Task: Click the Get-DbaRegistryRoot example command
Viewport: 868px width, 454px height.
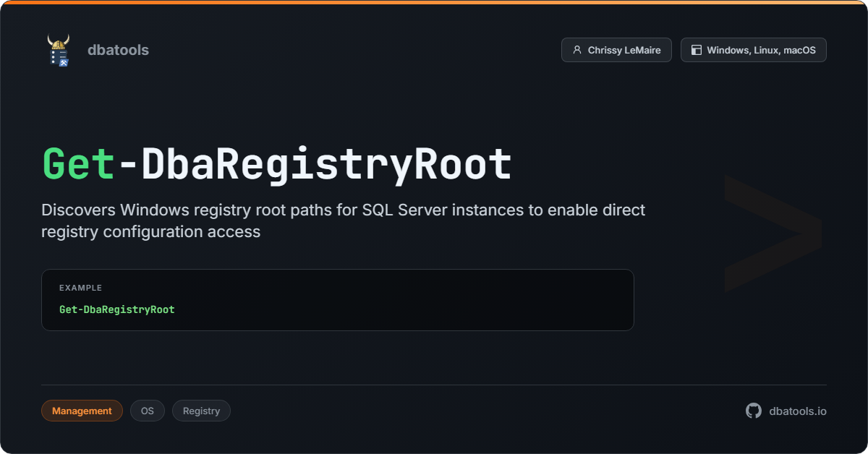Action: [x=117, y=309]
